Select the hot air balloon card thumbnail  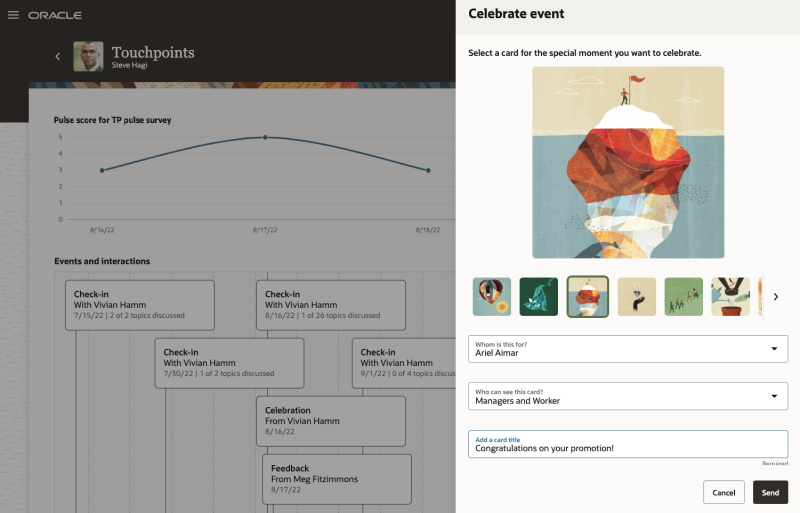coord(492,297)
